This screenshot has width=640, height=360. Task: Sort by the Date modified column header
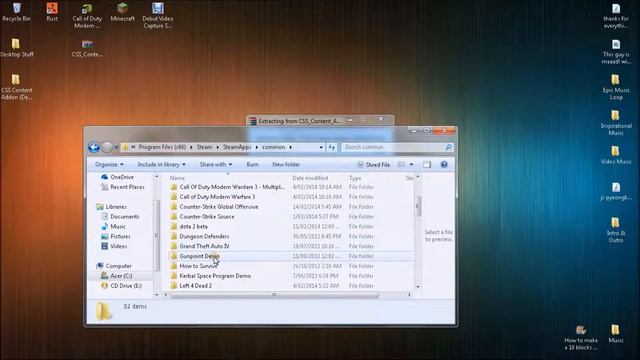[310, 178]
